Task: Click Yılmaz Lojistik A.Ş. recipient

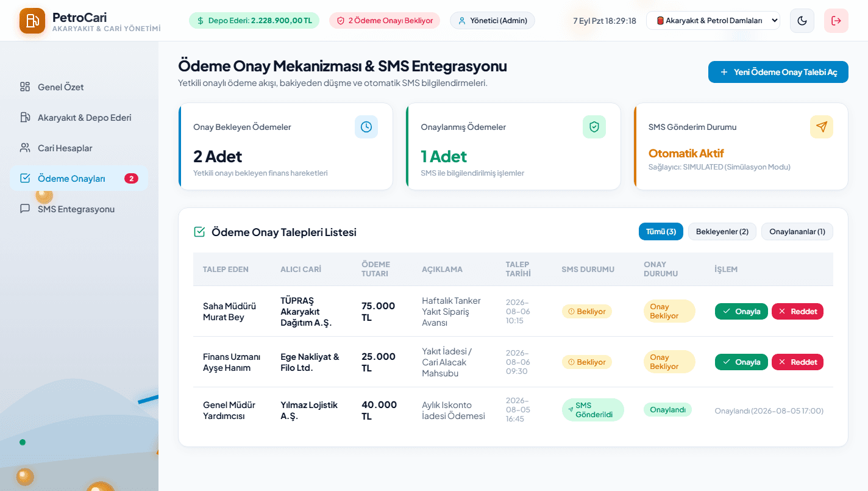Action: pyautogui.click(x=309, y=410)
